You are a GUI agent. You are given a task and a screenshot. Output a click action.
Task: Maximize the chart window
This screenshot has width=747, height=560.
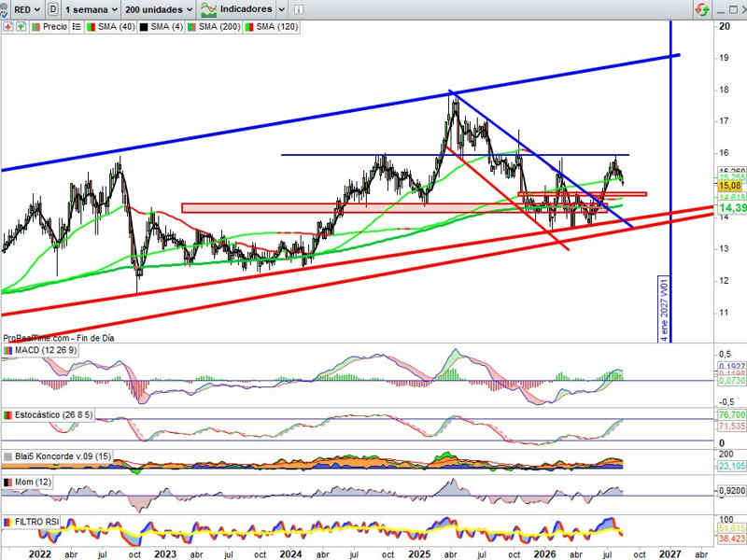(733, 10)
